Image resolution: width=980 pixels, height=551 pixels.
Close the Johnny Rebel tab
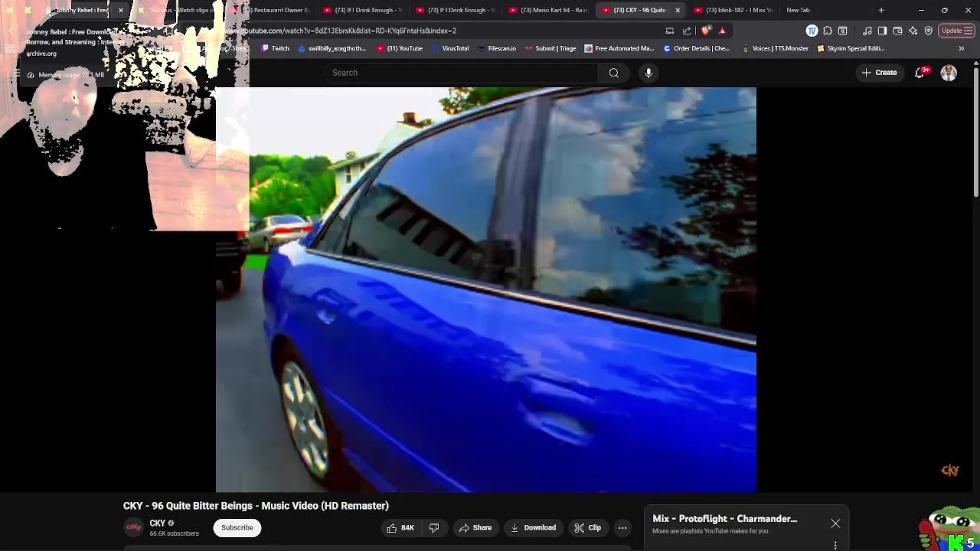(x=120, y=10)
